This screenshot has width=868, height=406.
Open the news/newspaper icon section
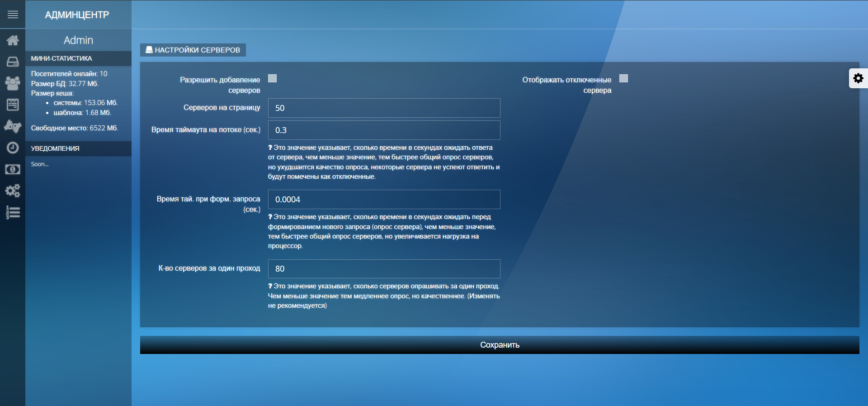pyautogui.click(x=13, y=105)
